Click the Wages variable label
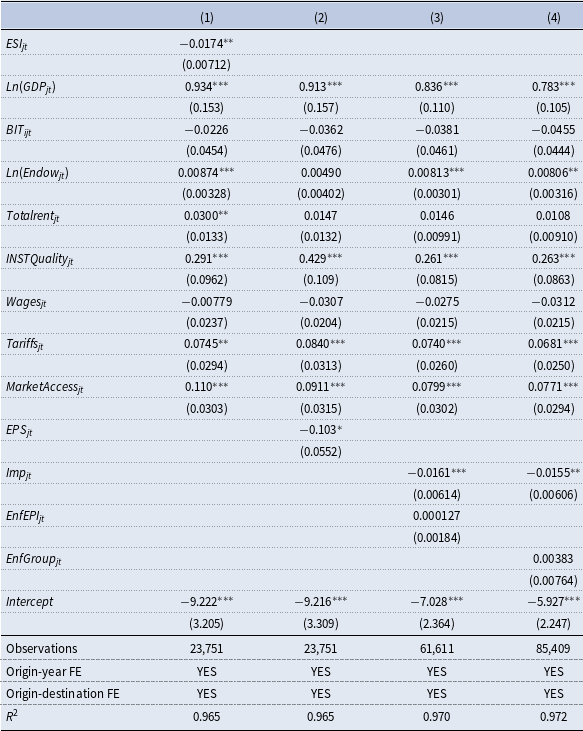Screen dimensions: 583x731 click(26, 302)
